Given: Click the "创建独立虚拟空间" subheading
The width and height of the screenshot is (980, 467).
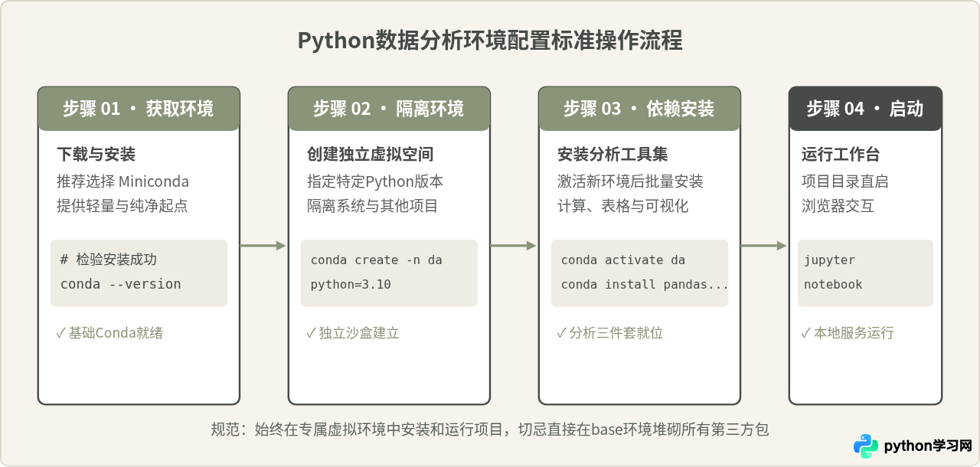Looking at the screenshot, I should point(371,155).
